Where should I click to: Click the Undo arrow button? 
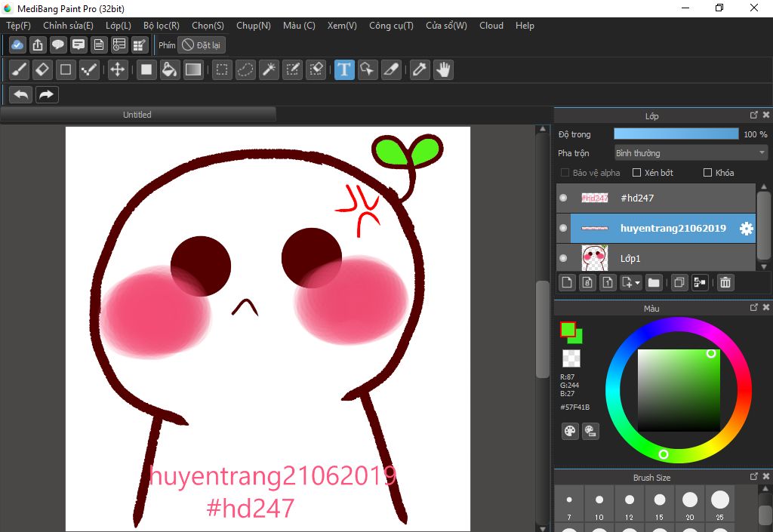tap(21, 94)
